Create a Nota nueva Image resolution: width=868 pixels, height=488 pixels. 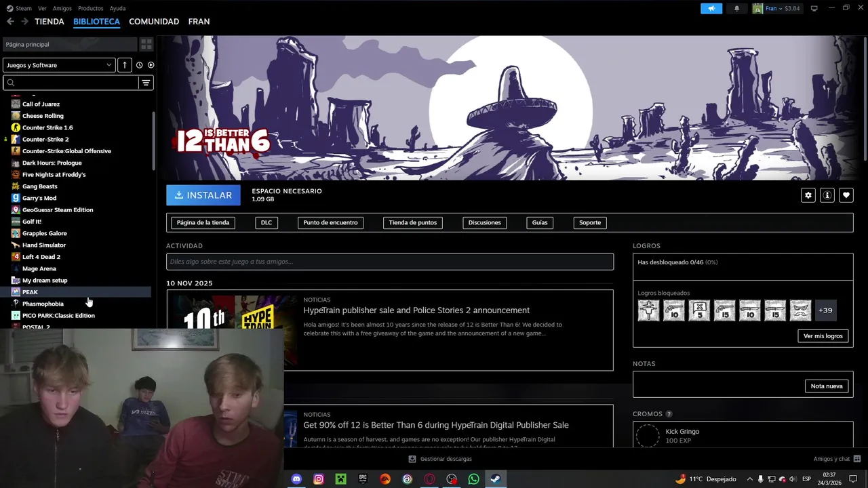tap(827, 386)
